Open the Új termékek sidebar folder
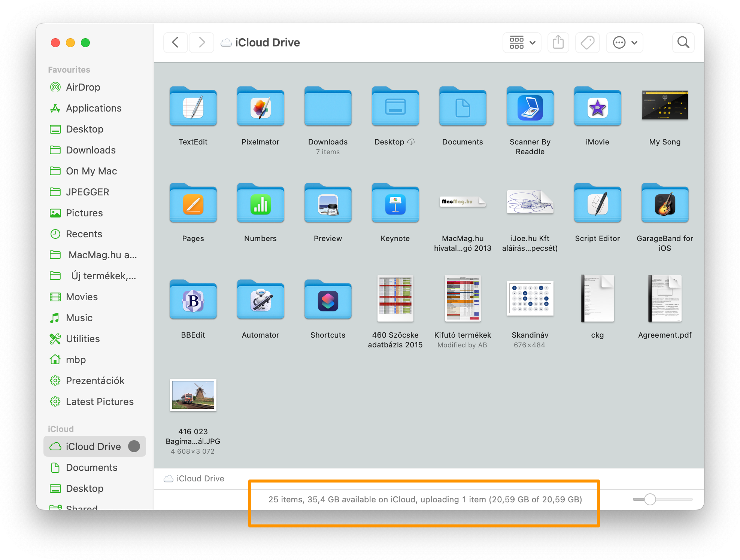 click(x=94, y=276)
